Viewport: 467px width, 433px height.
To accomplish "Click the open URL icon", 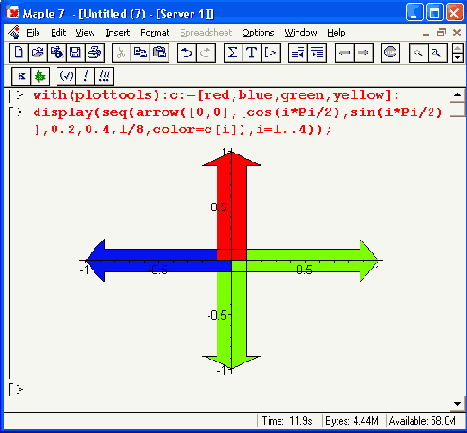I will tap(57, 53).
